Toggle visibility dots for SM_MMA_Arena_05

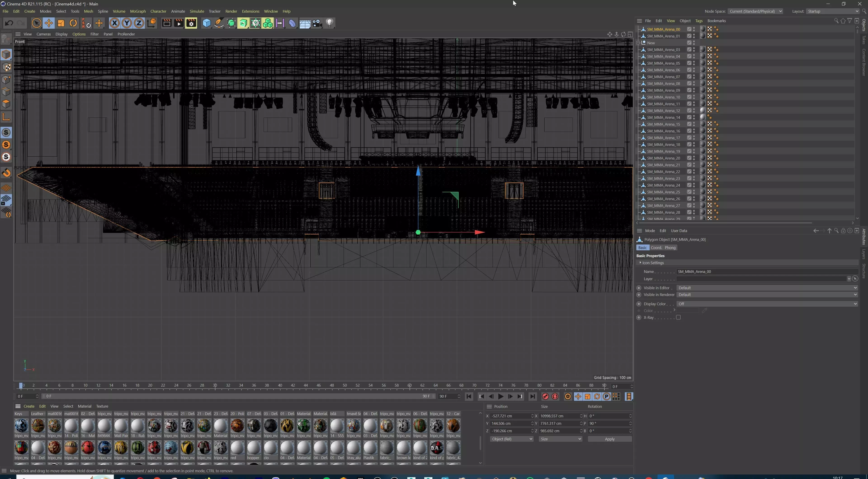694,63
